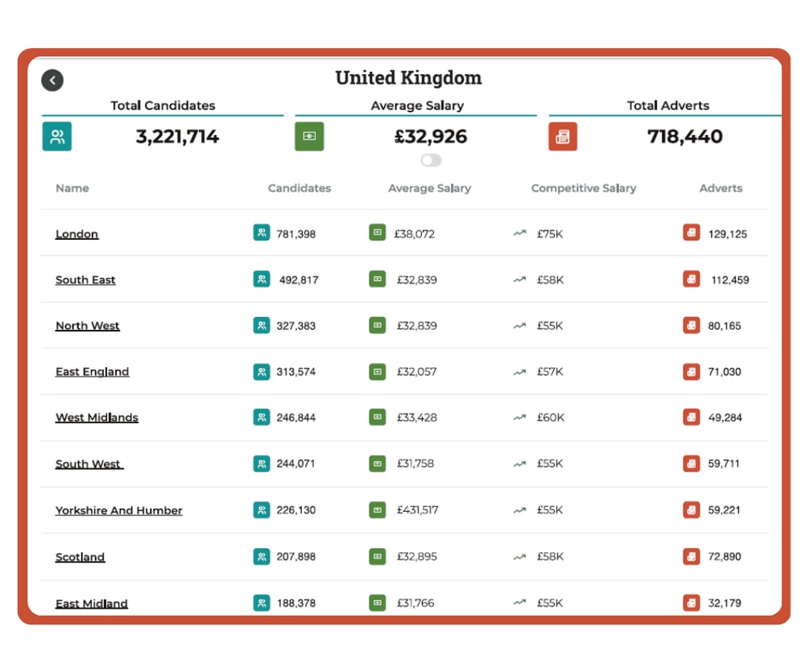Open the Yorkshire And Humber region
Image resolution: width=810 pixels, height=672 pixels.
pos(118,510)
